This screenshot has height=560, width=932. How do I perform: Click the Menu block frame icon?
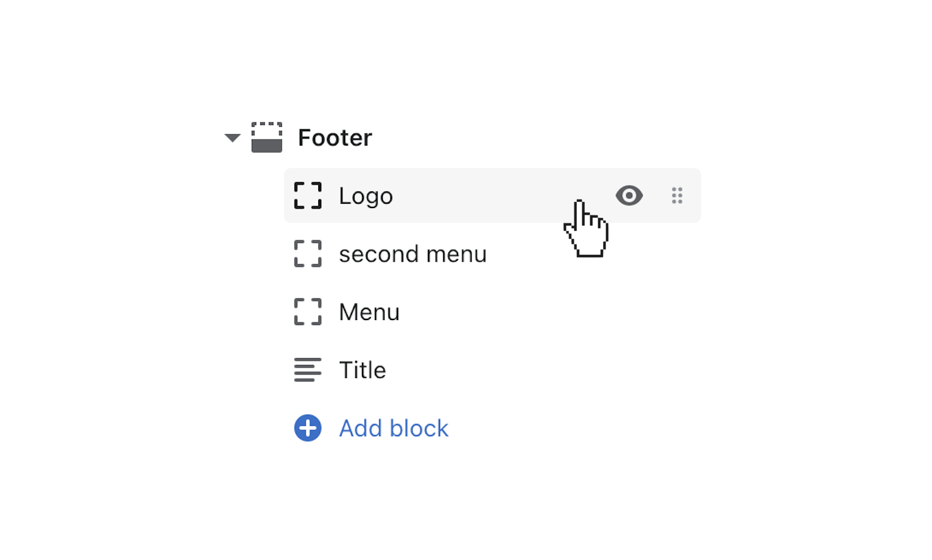pos(308,312)
